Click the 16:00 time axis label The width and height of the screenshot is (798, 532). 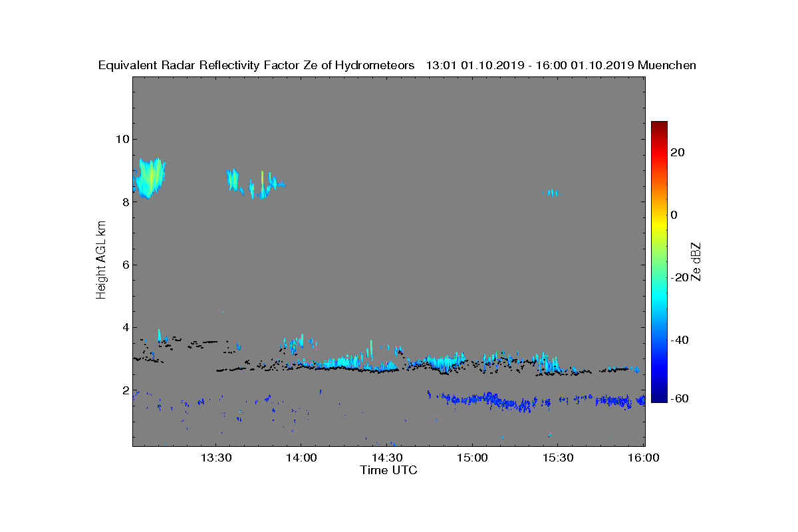coord(644,458)
